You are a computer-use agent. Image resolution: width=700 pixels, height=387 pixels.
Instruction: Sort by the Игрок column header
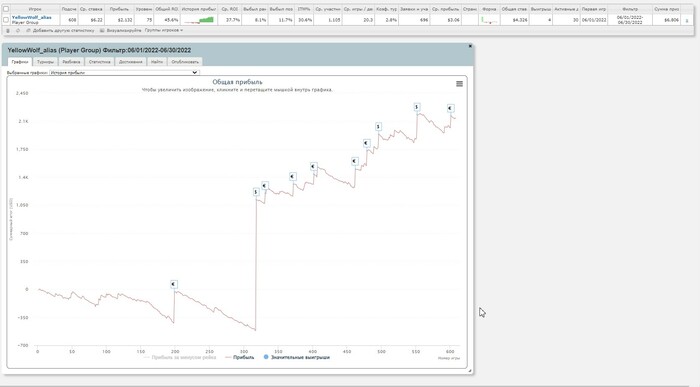[x=35, y=9]
